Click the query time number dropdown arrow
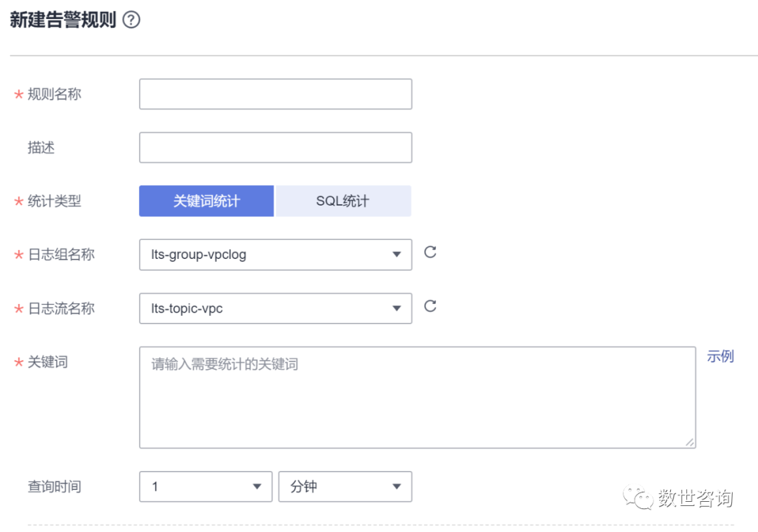Image resolution: width=758 pixels, height=532 pixels. pos(258,486)
